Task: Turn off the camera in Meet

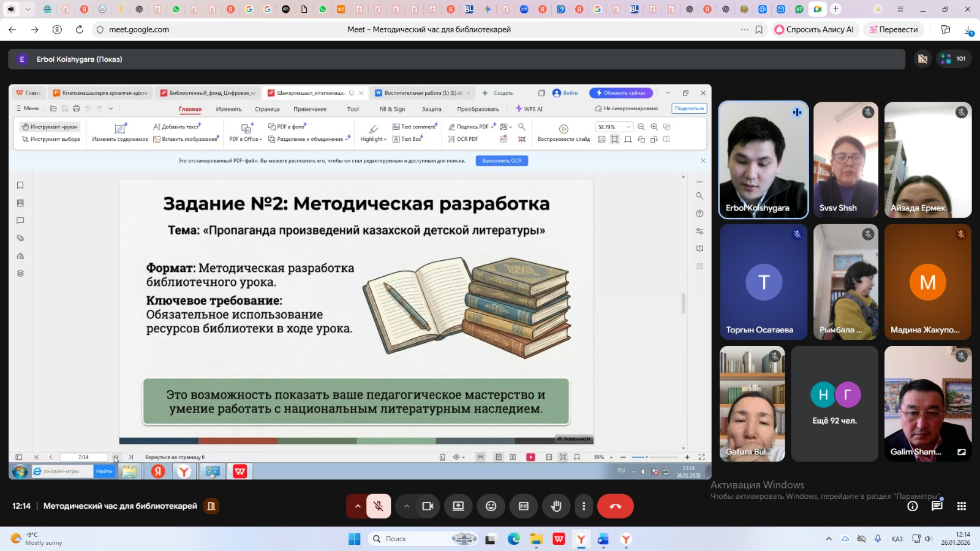Action: (x=428, y=506)
